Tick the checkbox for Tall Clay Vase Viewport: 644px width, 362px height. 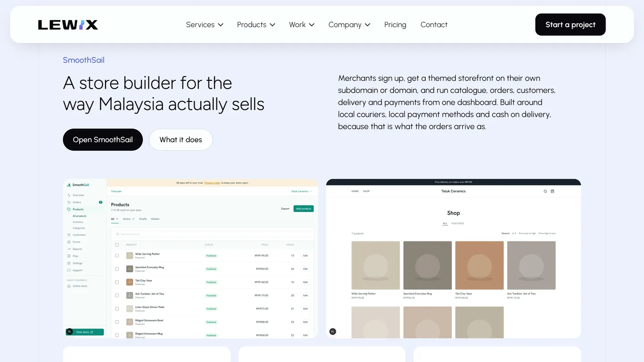point(117,282)
